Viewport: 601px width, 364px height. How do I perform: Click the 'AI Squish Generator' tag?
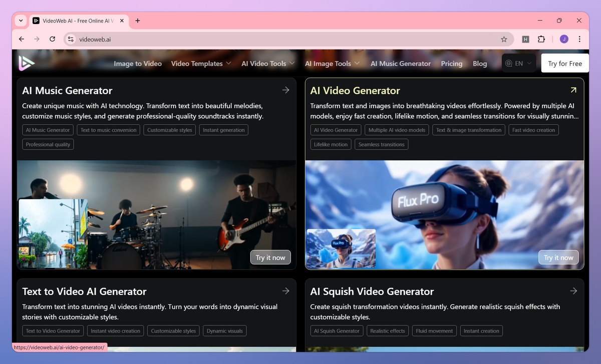337,331
